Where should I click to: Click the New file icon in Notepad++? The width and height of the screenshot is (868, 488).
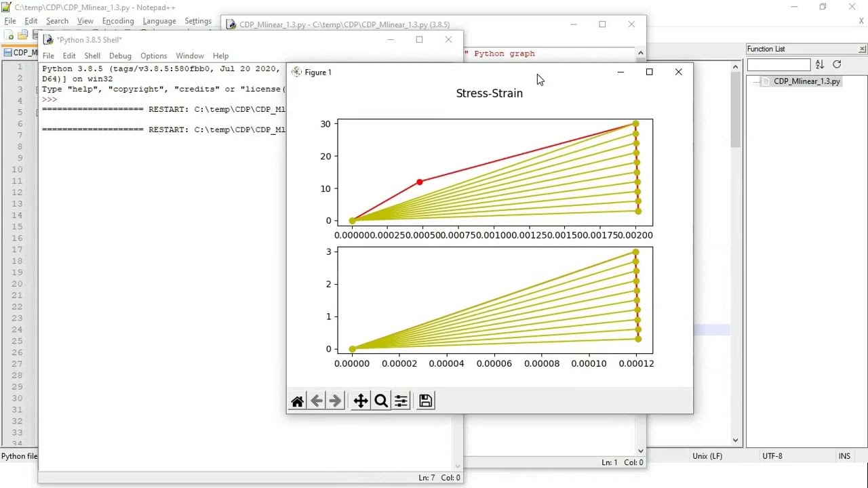(10, 35)
